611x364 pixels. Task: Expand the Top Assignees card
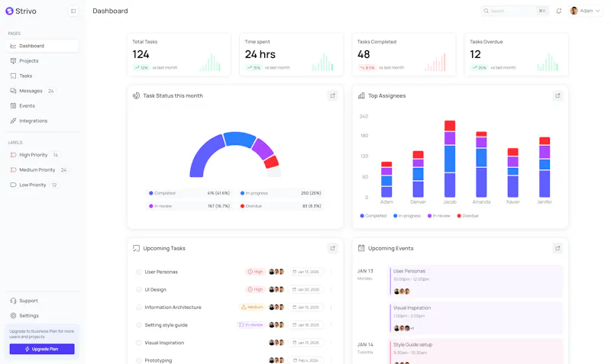(x=558, y=95)
